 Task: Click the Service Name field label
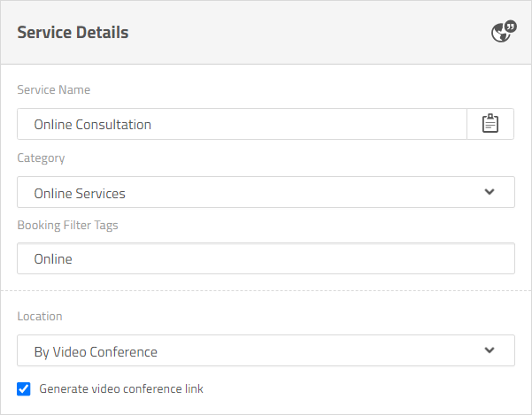click(x=53, y=89)
